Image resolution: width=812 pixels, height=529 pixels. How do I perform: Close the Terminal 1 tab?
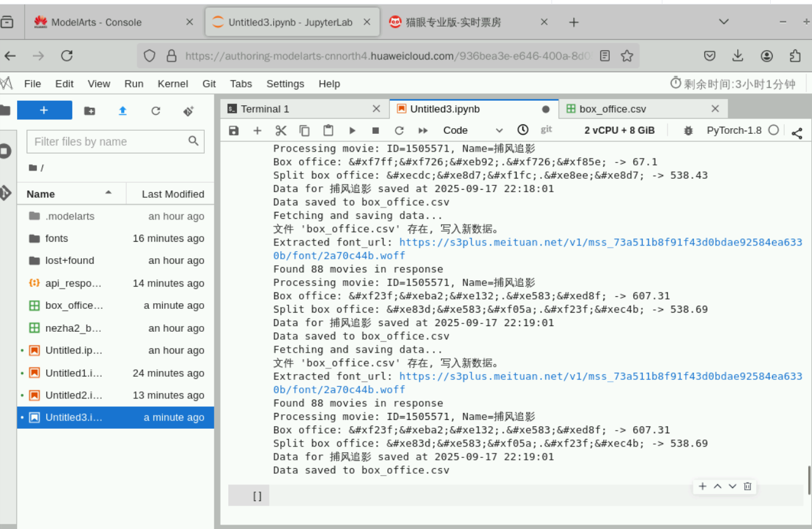(376, 109)
